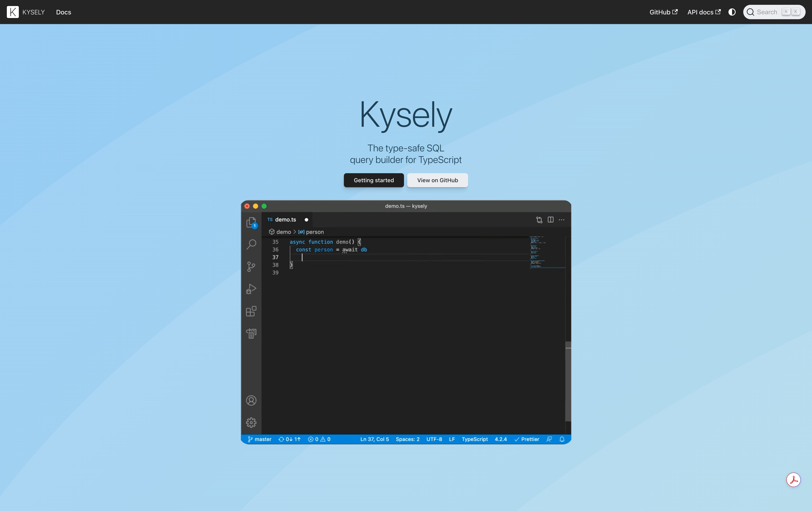Open the references panel icon below Extensions

(x=251, y=333)
